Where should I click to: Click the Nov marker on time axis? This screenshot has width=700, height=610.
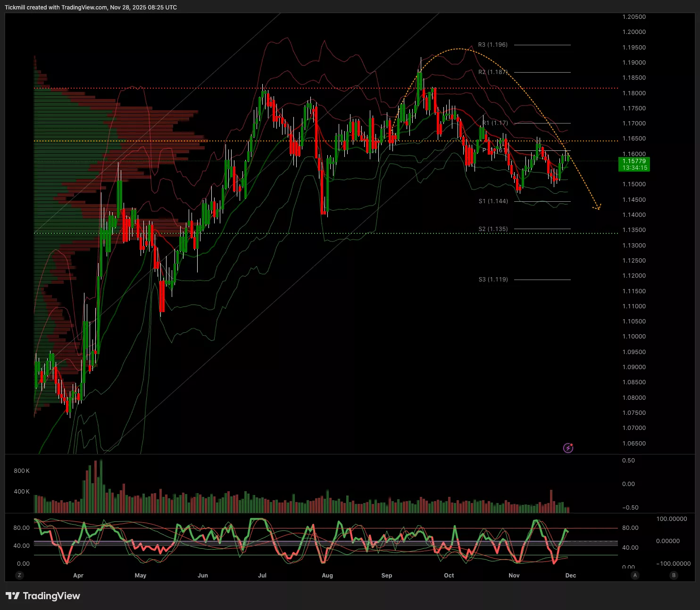click(514, 576)
